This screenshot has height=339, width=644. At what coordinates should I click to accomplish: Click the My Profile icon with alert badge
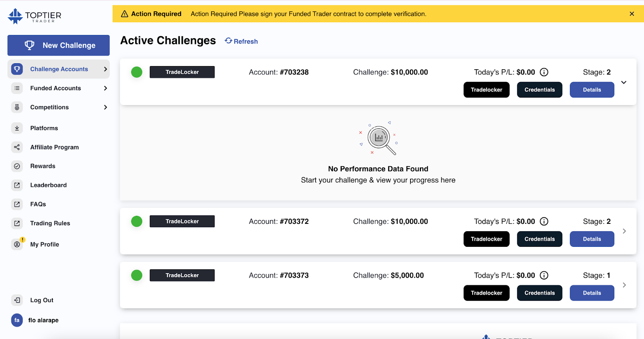(x=18, y=244)
